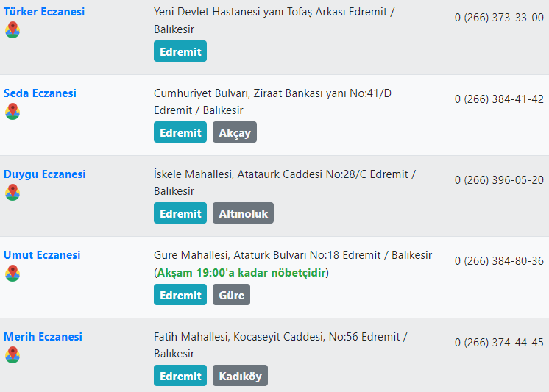Click Edremit tag under Türker Eczanesi

tap(180, 51)
